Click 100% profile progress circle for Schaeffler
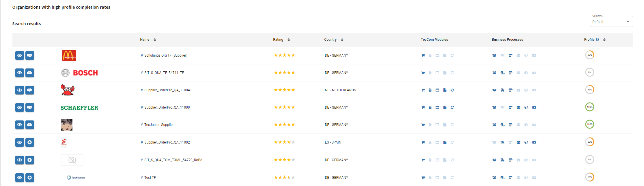Image resolution: width=644 pixels, height=186 pixels. (589, 107)
